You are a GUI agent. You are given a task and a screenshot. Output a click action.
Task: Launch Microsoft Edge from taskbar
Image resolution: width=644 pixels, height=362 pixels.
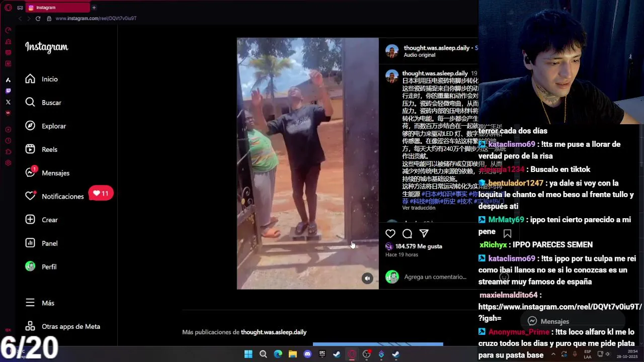278,354
